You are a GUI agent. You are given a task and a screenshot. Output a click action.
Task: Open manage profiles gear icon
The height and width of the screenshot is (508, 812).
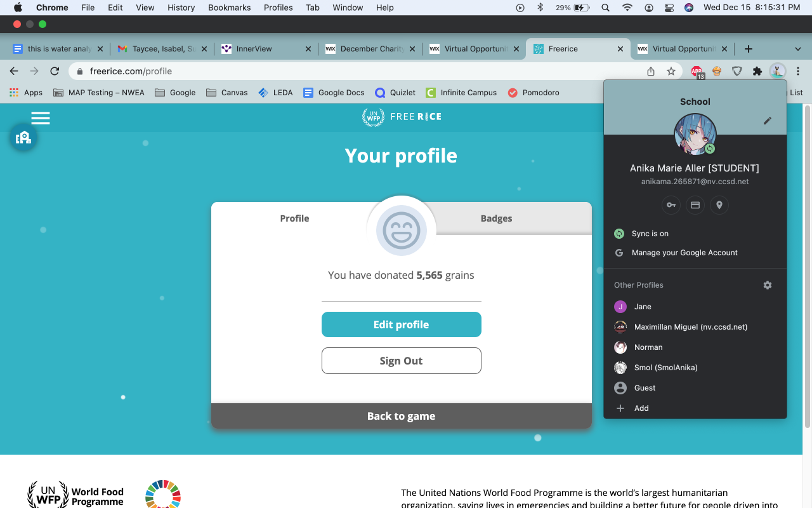pyautogui.click(x=768, y=285)
